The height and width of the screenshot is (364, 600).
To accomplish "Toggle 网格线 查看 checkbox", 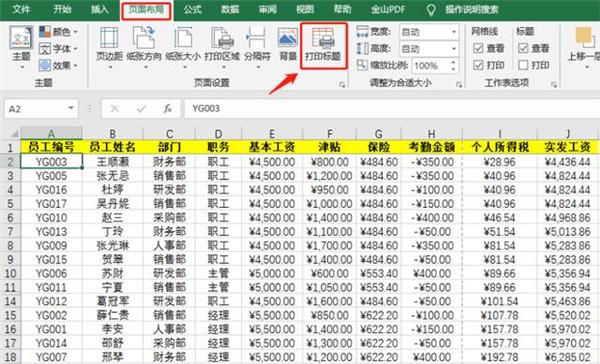I will click(478, 48).
